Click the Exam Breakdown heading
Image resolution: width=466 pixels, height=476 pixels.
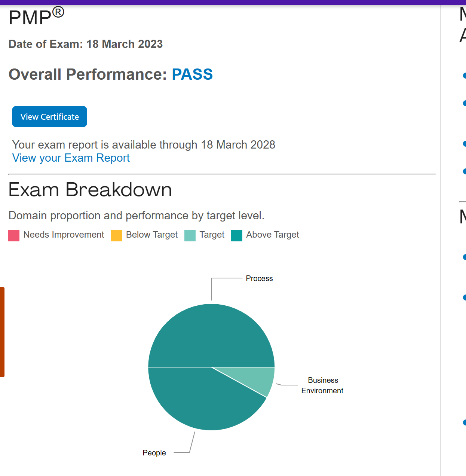[90, 190]
